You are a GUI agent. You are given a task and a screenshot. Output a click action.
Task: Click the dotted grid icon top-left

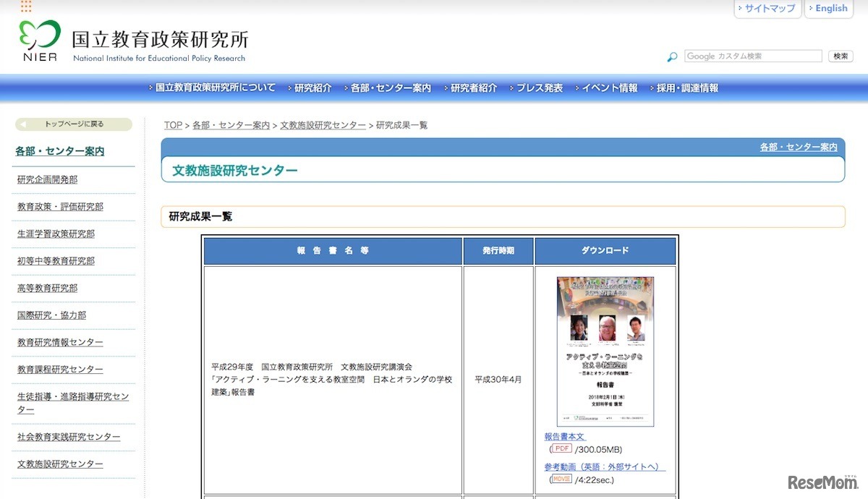[x=25, y=7]
